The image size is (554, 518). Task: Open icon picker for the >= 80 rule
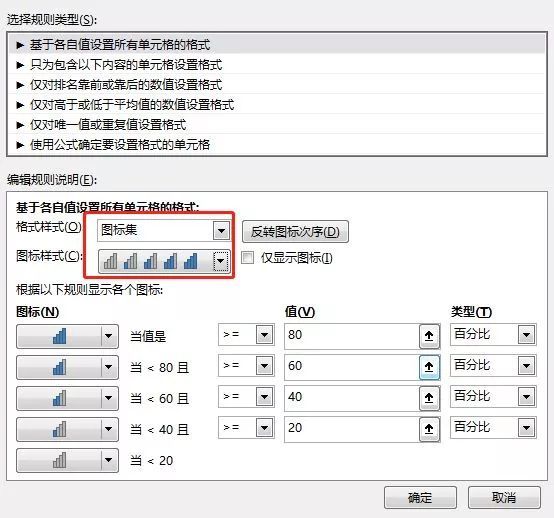pos(67,336)
